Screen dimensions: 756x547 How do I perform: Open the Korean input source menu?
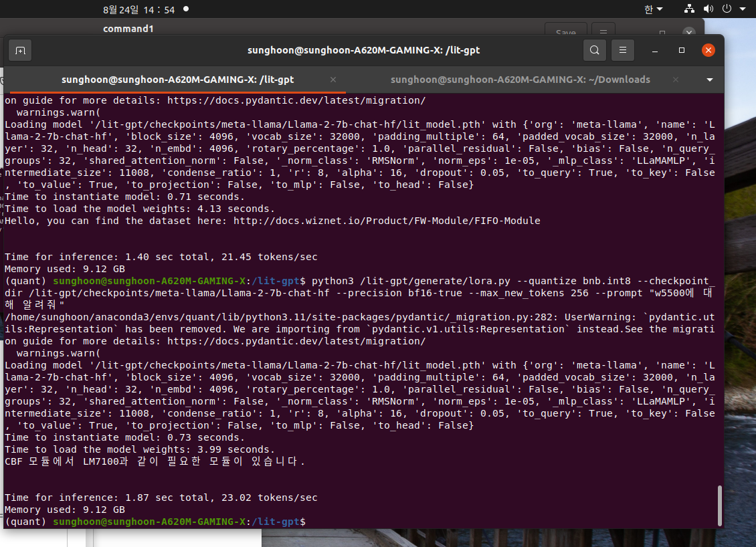pyautogui.click(x=653, y=9)
